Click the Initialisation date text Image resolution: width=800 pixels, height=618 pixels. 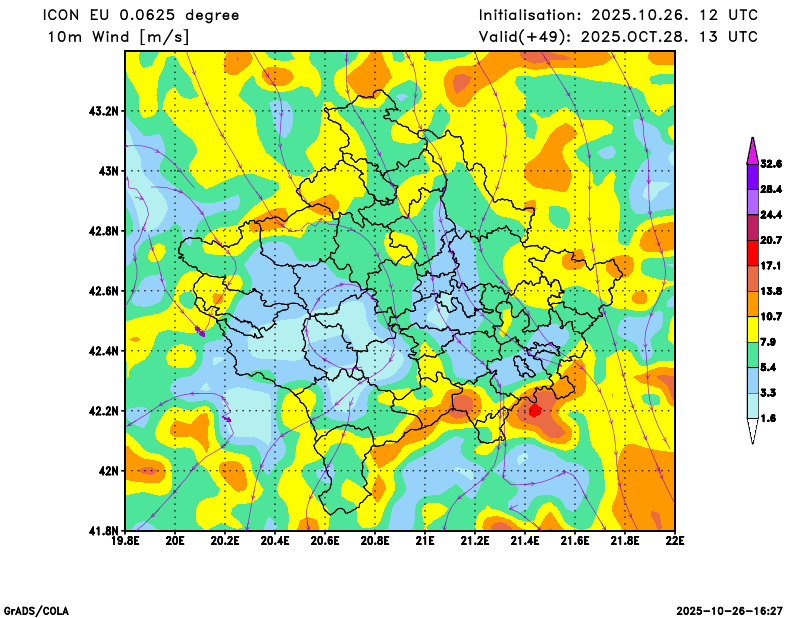pos(618,15)
